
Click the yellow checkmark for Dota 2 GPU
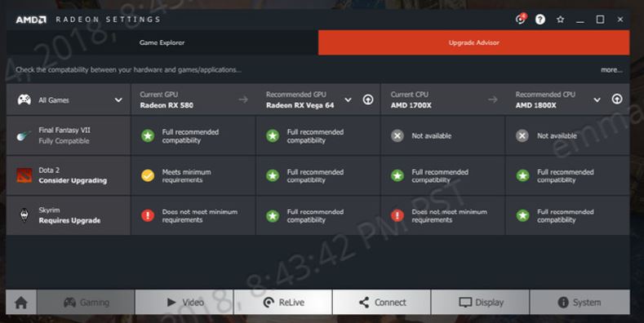click(148, 175)
